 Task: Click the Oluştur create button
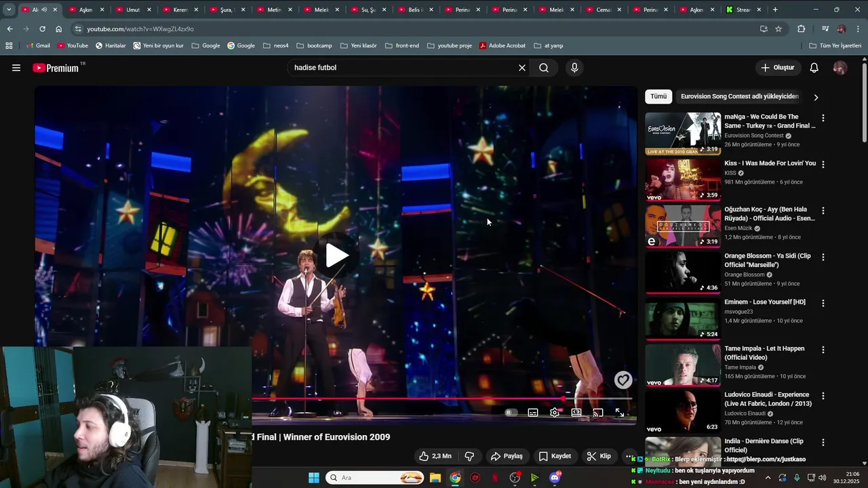click(x=777, y=68)
